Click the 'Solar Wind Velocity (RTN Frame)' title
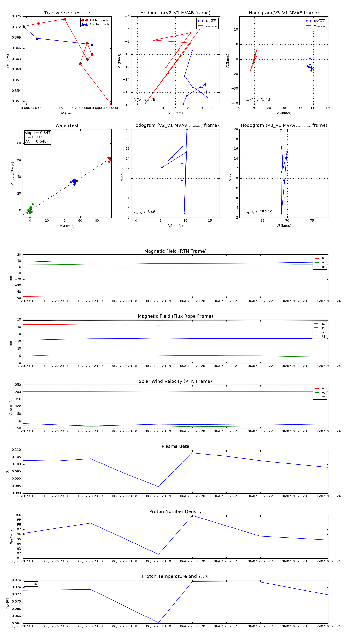 tap(175, 381)
